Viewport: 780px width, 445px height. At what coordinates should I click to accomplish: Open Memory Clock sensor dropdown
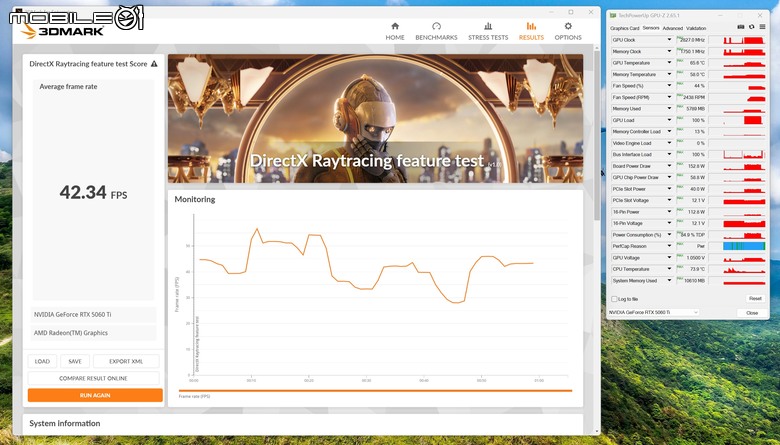click(669, 51)
